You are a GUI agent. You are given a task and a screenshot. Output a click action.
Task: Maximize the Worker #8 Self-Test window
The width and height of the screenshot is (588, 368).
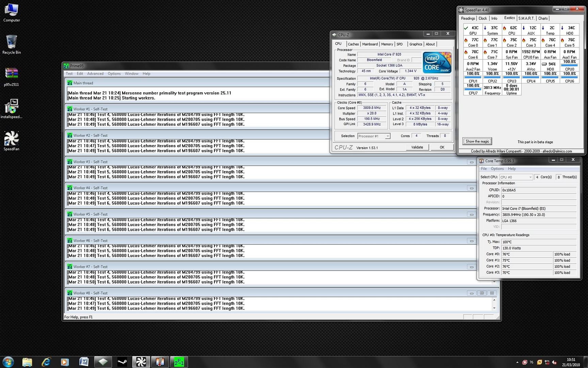tap(481, 293)
